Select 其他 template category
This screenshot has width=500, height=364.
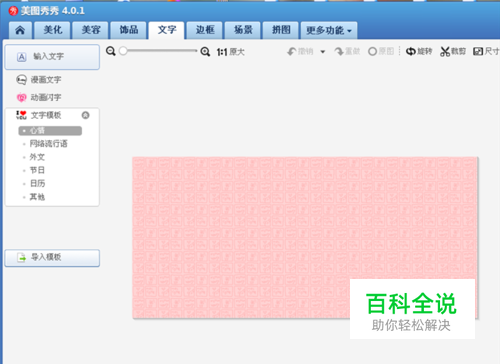37,197
